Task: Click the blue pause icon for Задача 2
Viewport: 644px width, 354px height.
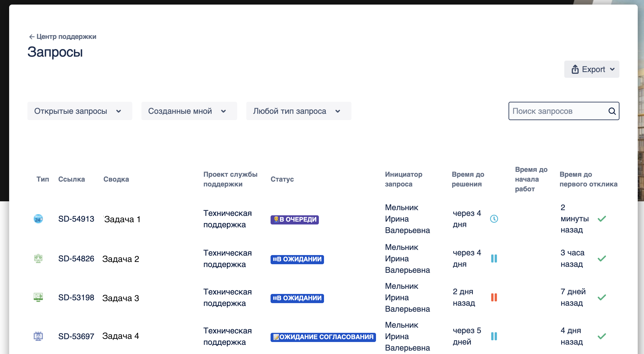Action: pyautogui.click(x=494, y=258)
